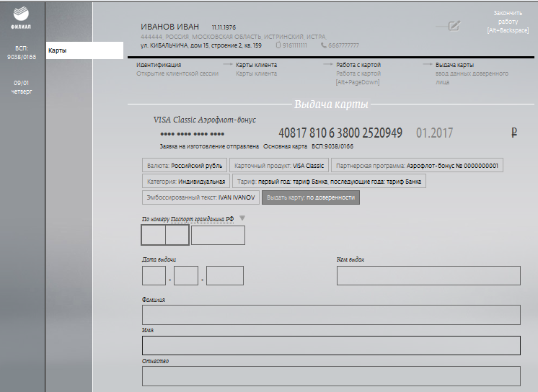Click ВСП:9038/0166 text under card
The width and height of the screenshot is (538, 392).
(x=332, y=146)
